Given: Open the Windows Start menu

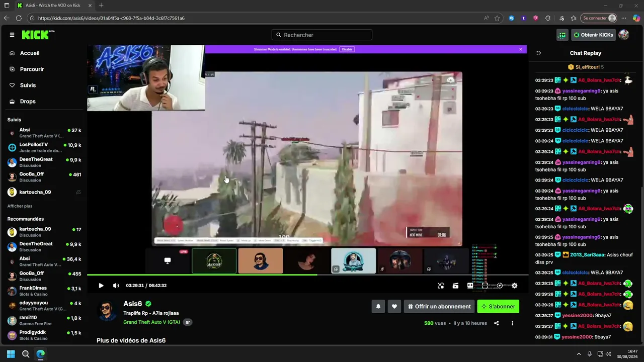Looking at the screenshot, I should tap(11, 354).
